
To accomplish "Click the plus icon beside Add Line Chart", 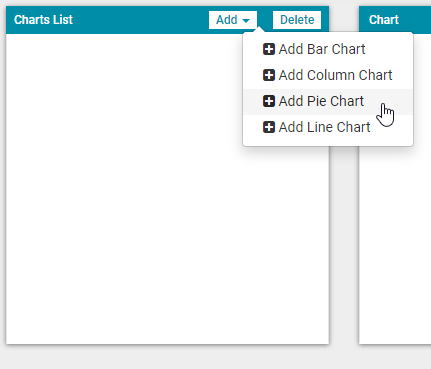I will coord(269,127).
